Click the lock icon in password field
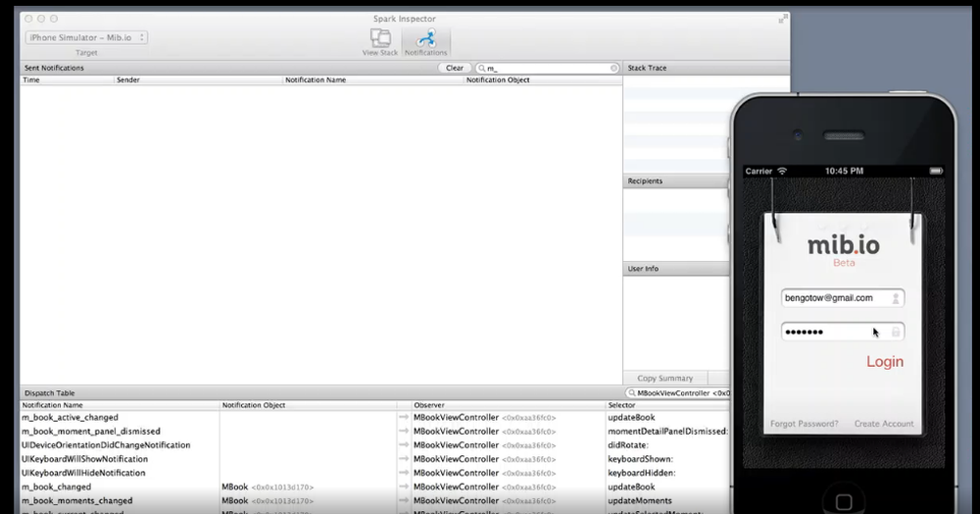Viewport: 980px width, 514px height. point(896,332)
